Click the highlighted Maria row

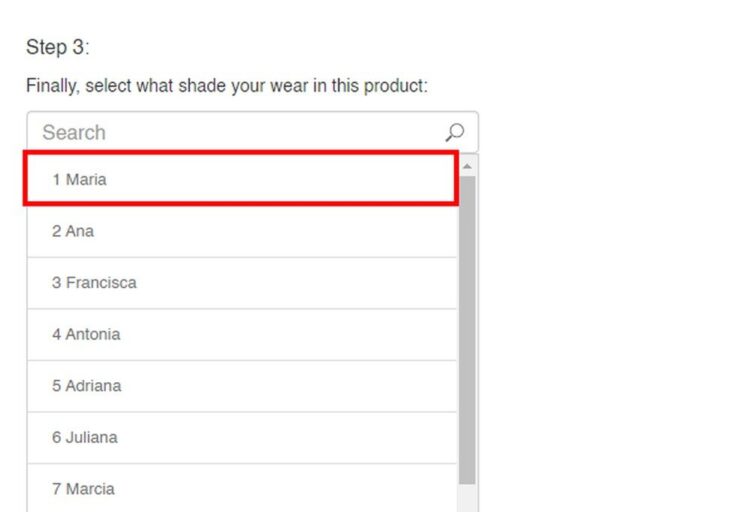click(x=240, y=180)
